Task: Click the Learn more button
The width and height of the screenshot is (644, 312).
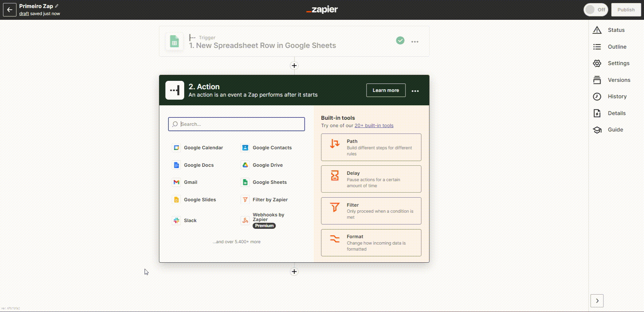Action: (386, 90)
